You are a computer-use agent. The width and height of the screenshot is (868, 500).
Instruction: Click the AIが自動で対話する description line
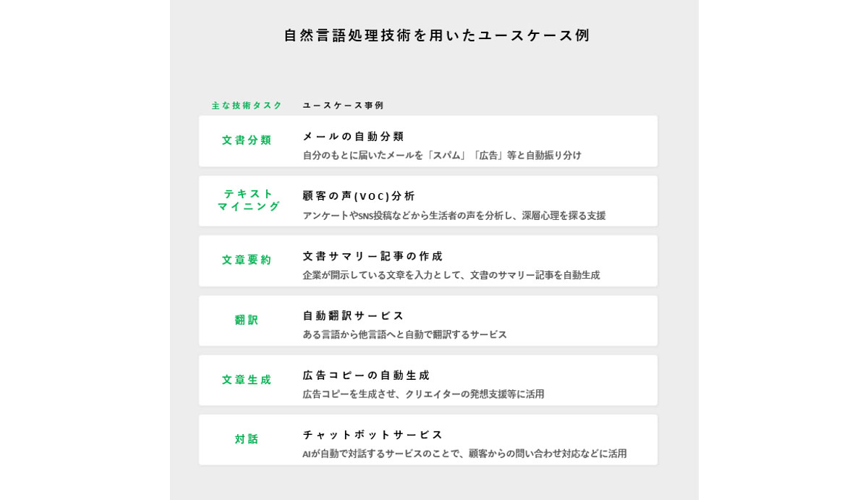[464, 453]
